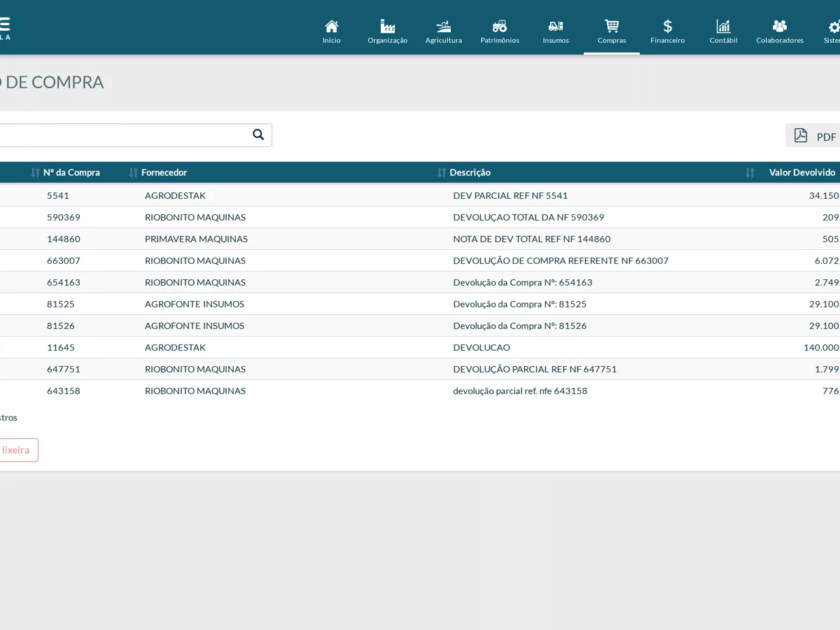The image size is (840, 630).
Task: Click the Fornecedor column header text
Action: tap(164, 172)
